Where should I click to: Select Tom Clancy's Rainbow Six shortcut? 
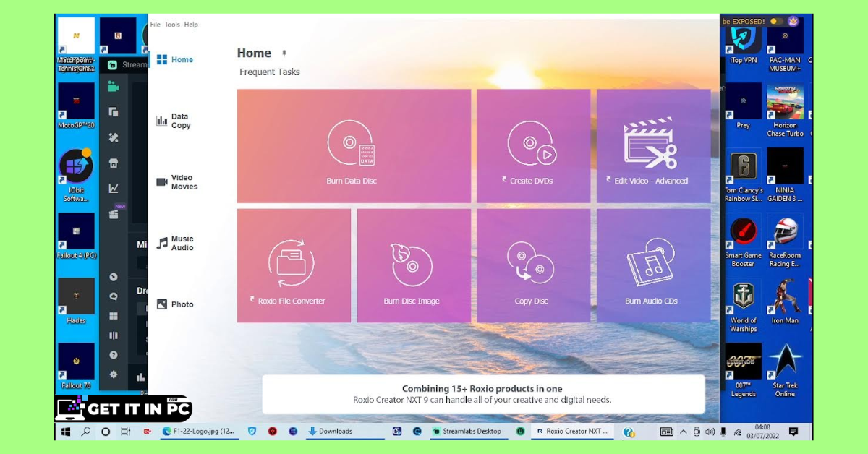click(x=744, y=176)
